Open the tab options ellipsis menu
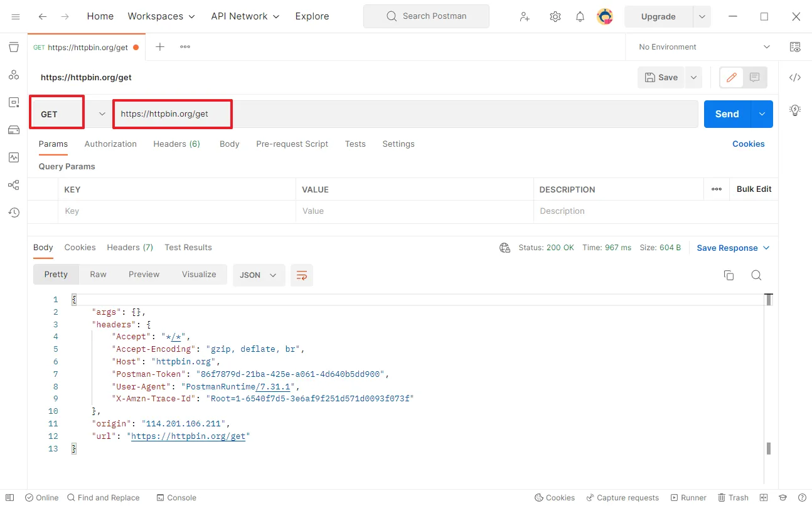 [185, 46]
